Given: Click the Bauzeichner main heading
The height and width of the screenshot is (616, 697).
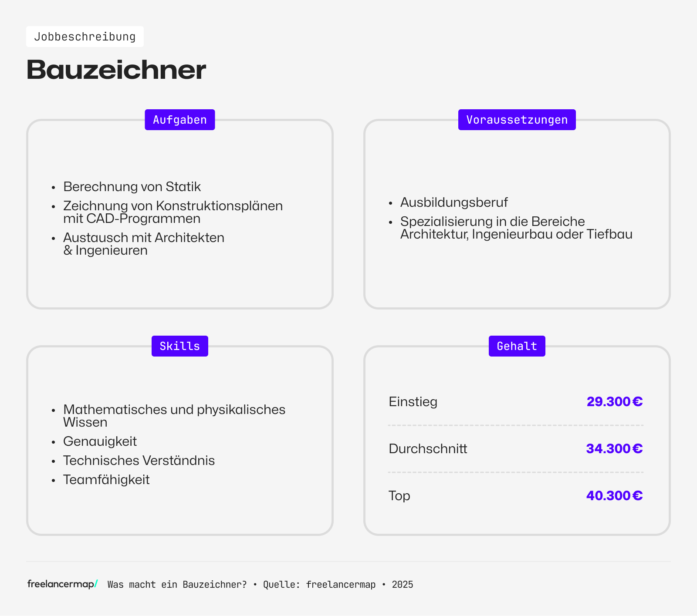Looking at the screenshot, I should pos(116,70).
